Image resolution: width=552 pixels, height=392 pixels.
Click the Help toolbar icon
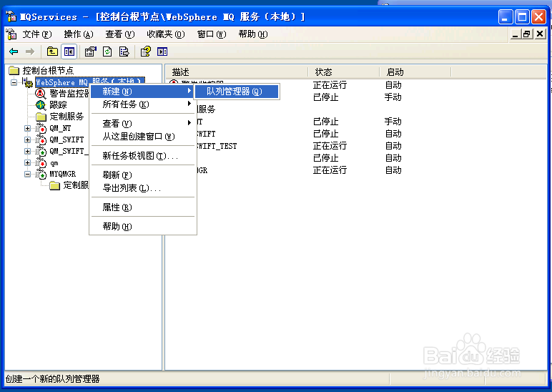[146, 52]
